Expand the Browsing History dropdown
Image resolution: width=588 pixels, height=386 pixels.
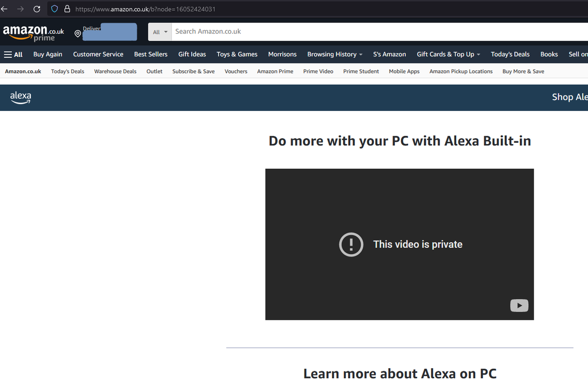point(335,54)
